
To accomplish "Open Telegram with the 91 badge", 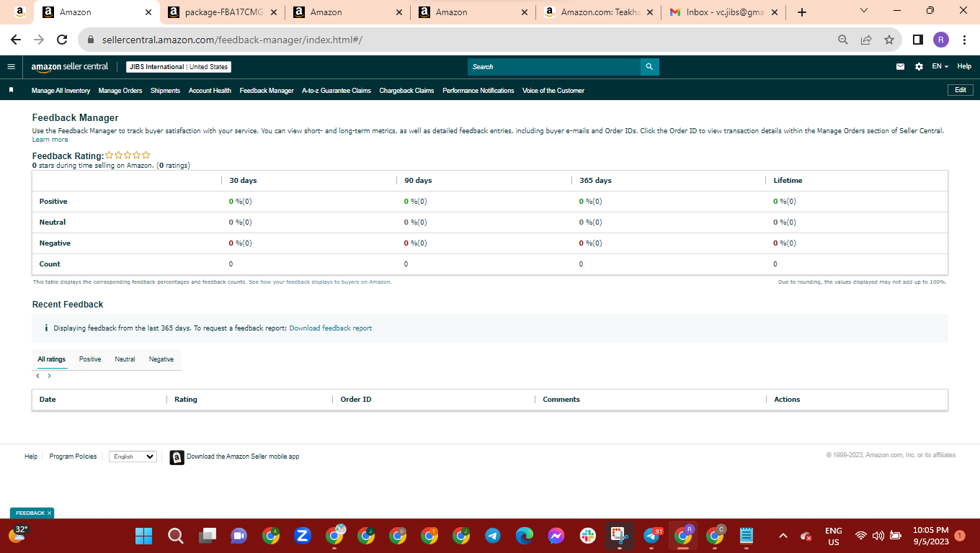I will tap(651, 536).
